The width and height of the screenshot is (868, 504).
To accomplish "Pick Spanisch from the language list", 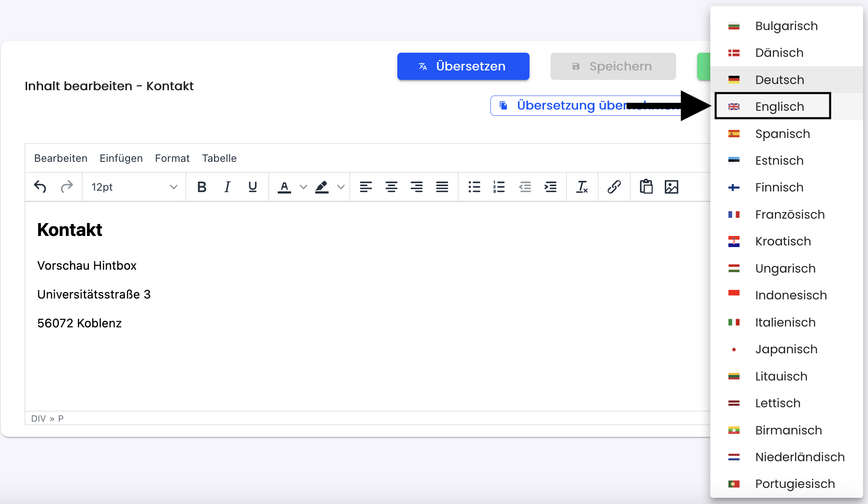I will click(x=786, y=134).
